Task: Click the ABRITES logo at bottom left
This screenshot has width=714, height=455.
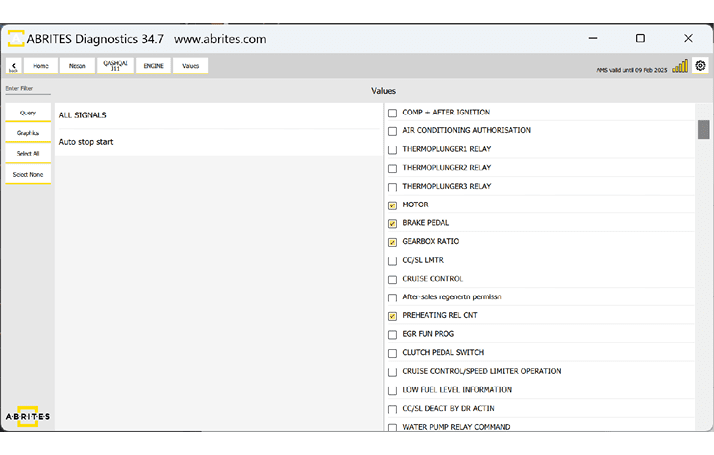Action: 27,416
